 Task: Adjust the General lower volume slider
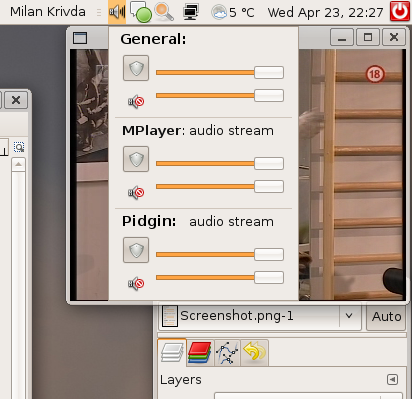click(x=220, y=96)
